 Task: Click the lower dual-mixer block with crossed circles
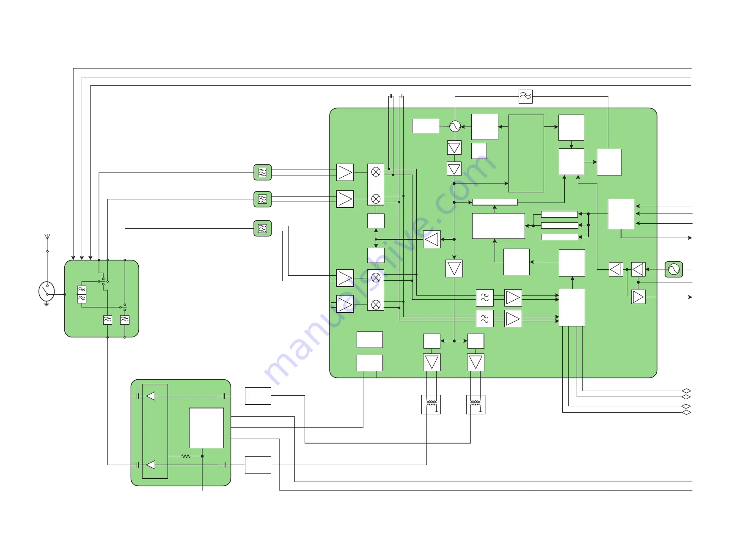coord(376,290)
